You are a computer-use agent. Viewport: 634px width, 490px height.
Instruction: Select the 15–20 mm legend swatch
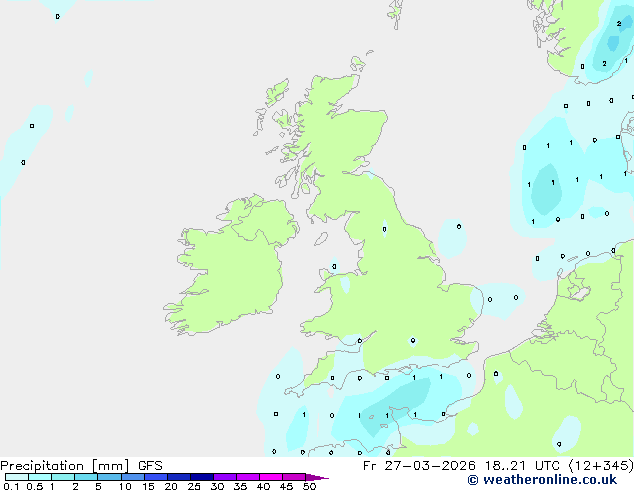click(156, 477)
